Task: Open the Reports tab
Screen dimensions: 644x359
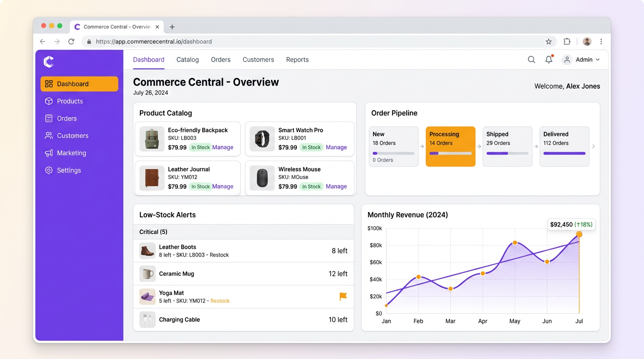Action: click(297, 60)
